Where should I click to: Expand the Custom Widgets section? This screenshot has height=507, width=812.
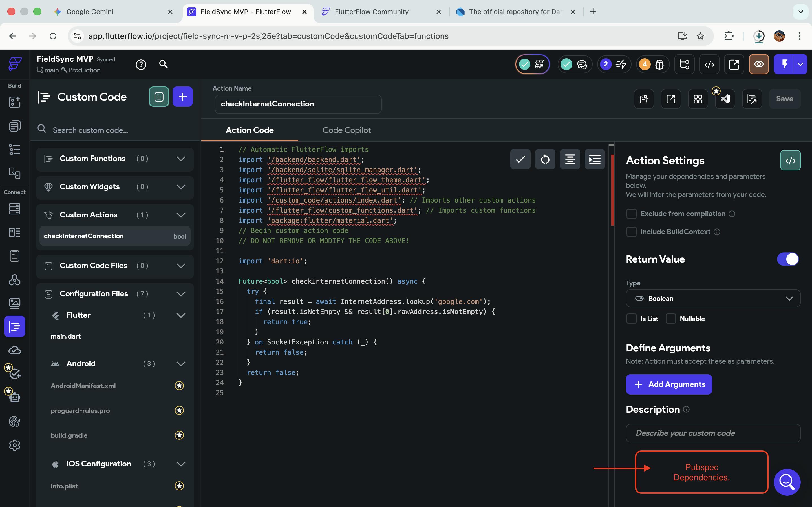(181, 187)
